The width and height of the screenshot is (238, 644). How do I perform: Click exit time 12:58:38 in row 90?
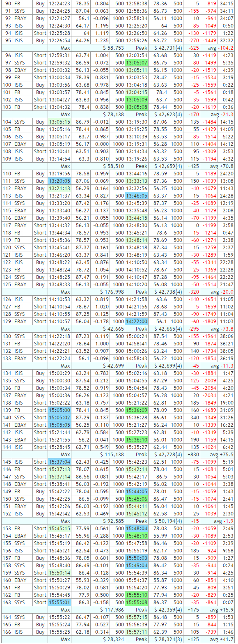[x=136, y=3]
